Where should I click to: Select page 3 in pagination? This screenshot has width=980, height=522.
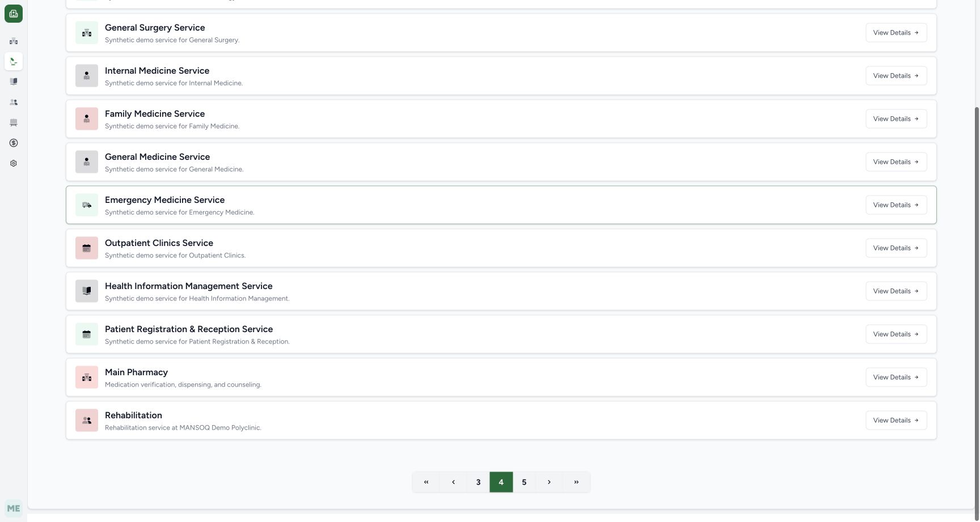(x=478, y=482)
